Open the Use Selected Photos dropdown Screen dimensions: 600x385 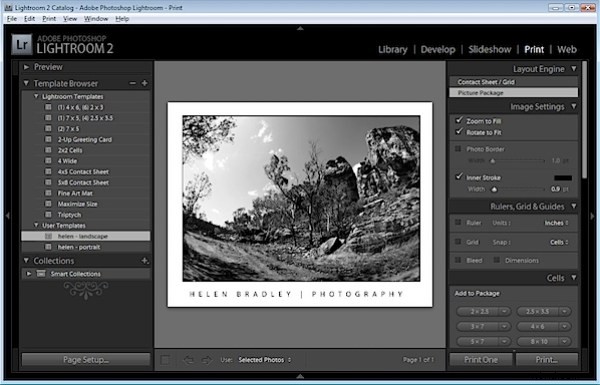(x=265, y=360)
